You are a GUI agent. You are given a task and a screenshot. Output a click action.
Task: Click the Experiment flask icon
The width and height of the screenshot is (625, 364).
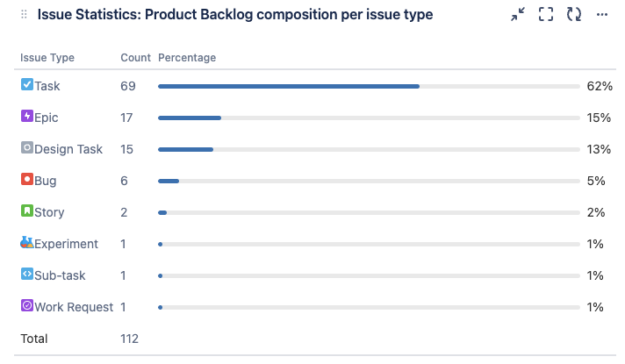[26, 242]
